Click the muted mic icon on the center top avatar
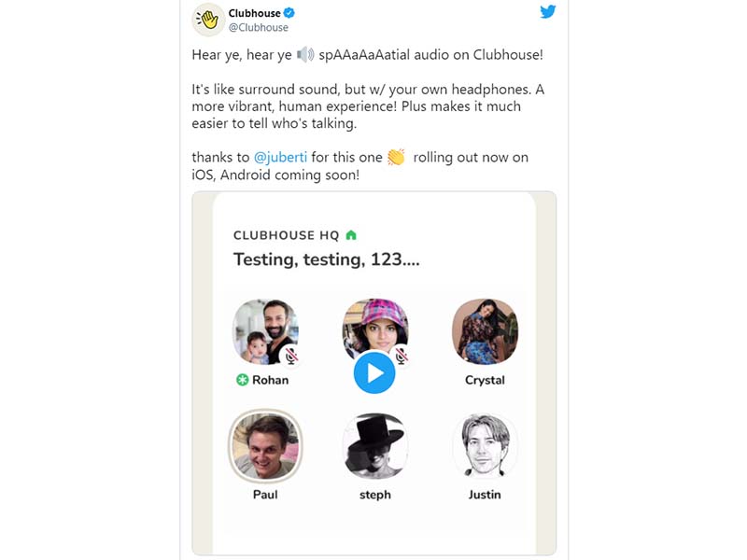 [x=402, y=356]
